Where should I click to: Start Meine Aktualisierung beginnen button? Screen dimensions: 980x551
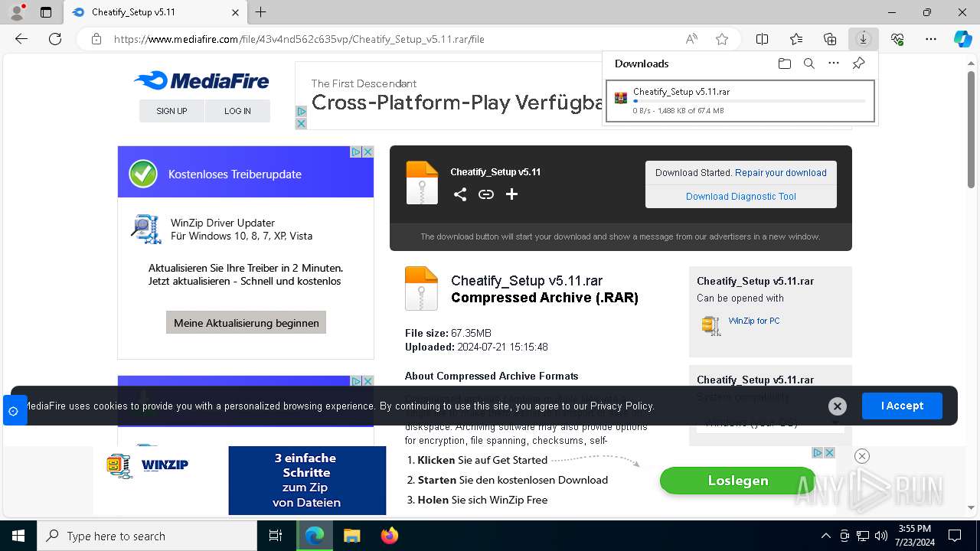coord(247,323)
